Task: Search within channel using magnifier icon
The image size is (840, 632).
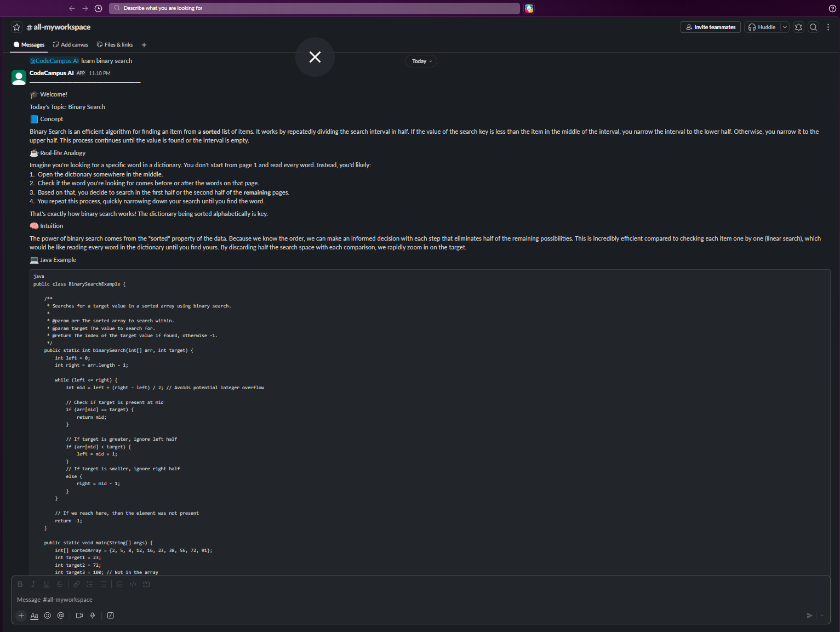Action: pyautogui.click(x=814, y=27)
